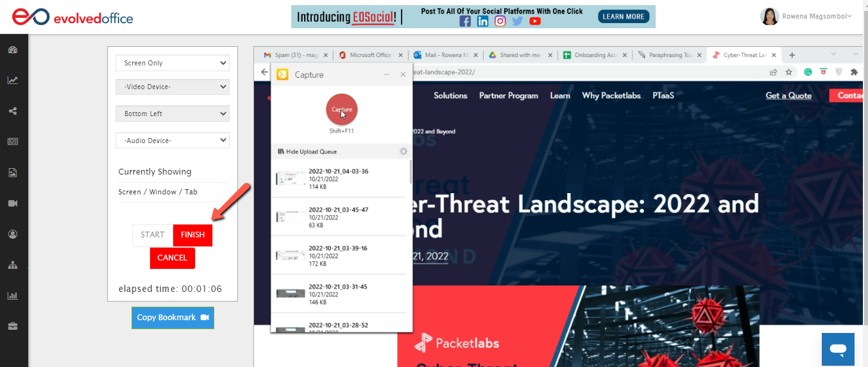Screen dimensions: 868x367
Task: Click the Instagram icon in the banner
Action: coord(500,21)
